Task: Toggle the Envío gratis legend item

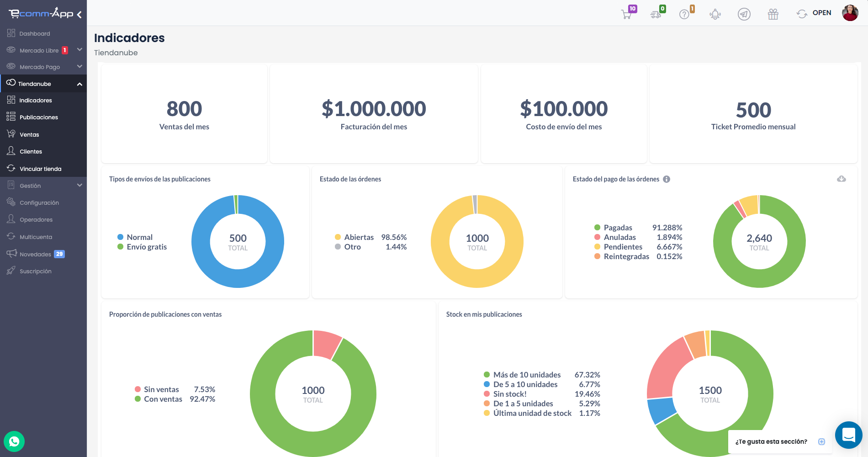Action: pyautogui.click(x=142, y=247)
